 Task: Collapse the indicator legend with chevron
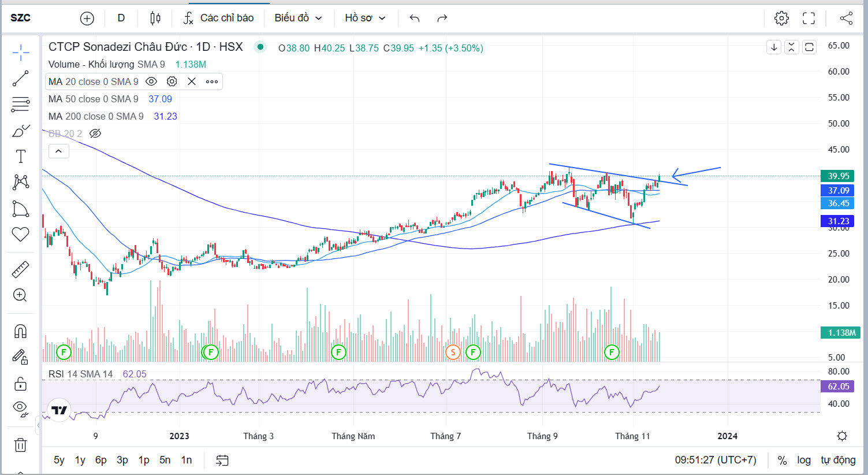[59, 151]
